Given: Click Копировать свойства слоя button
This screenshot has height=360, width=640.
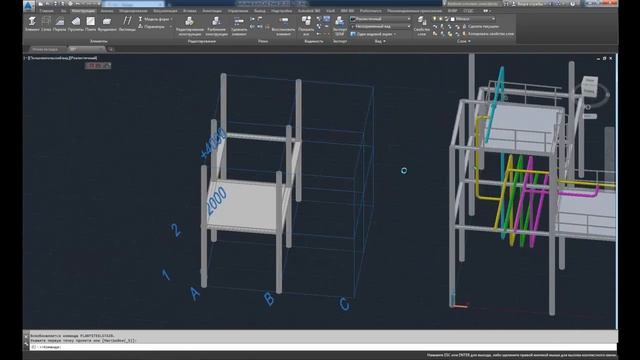Looking at the screenshot, I should [x=488, y=34].
